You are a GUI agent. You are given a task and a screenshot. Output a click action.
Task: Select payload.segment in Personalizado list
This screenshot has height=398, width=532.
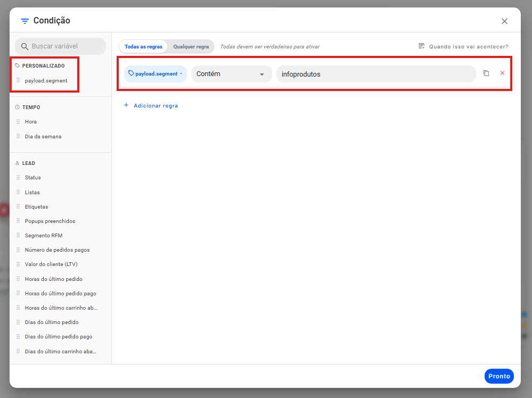click(x=46, y=81)
